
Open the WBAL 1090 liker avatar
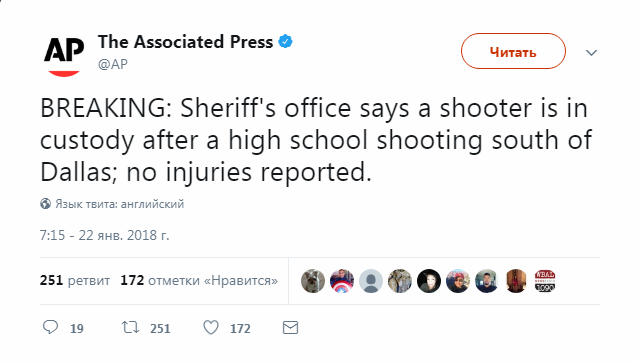[545, 281]
